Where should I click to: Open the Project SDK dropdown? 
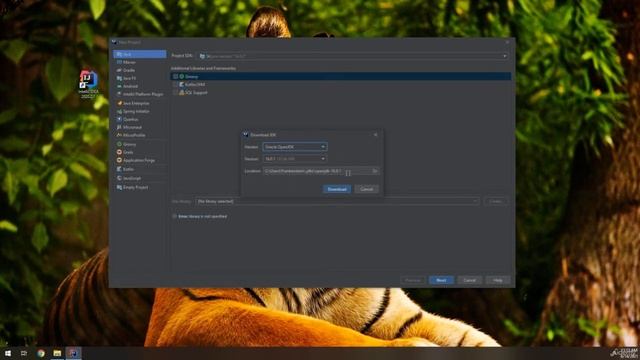click(x=353, y=56)
